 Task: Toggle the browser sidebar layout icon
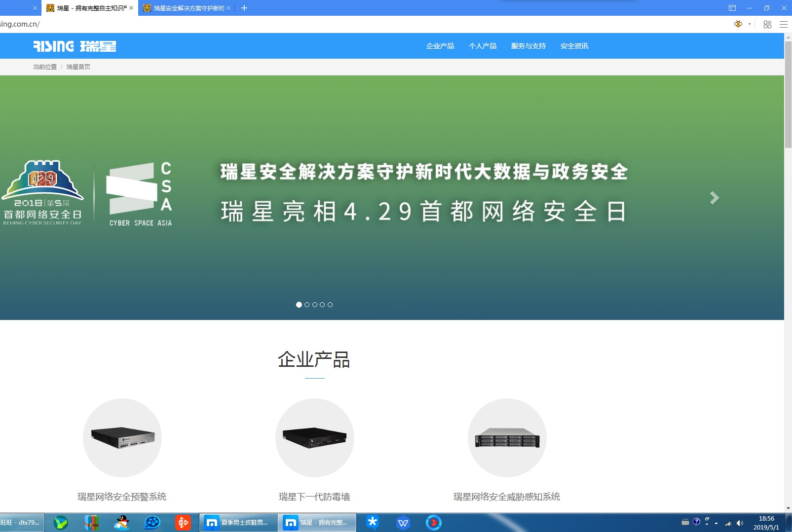[x=732, y=8]
